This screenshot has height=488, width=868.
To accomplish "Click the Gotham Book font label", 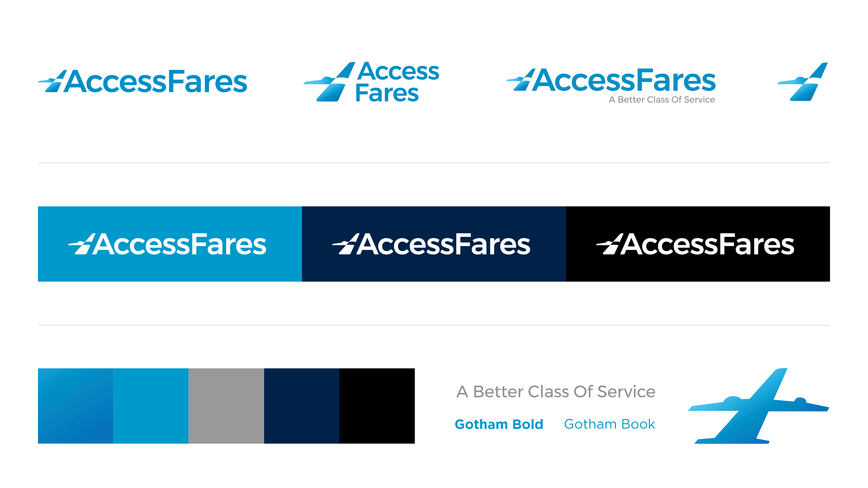I will (x=610, y=424).
